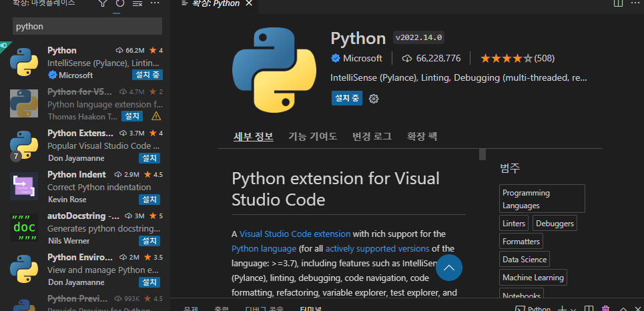Viewport: 644px width, 311px height.
Task: Click the Python list item logo icon
Action: click(24, 62)
